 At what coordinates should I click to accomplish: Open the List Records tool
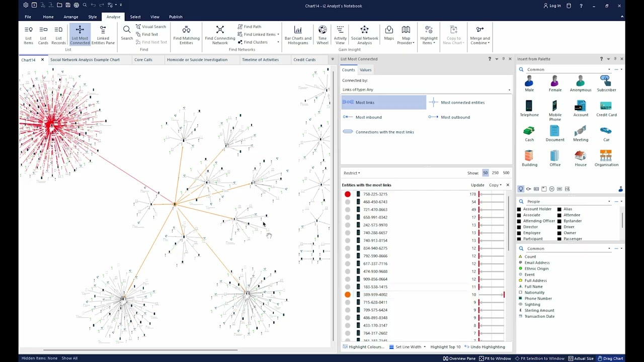[58, 35]
